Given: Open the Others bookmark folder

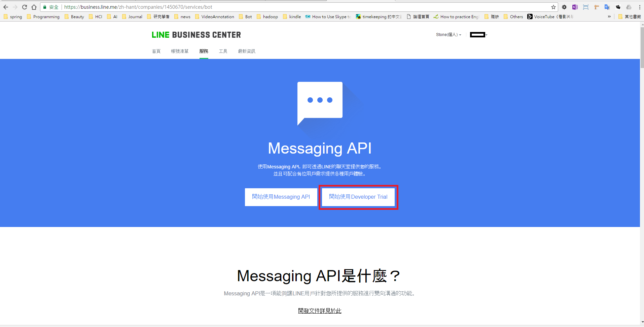Looking at the screenshot, I should (513, 17).
